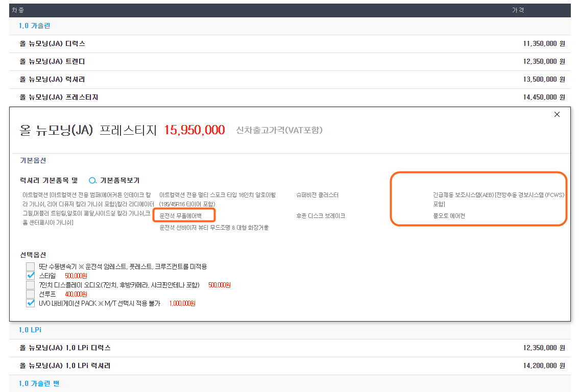The width and height of the screenshot is (579, 392).
Task: Click the 풀오토 에어컨 item
Action: point(449,216)
